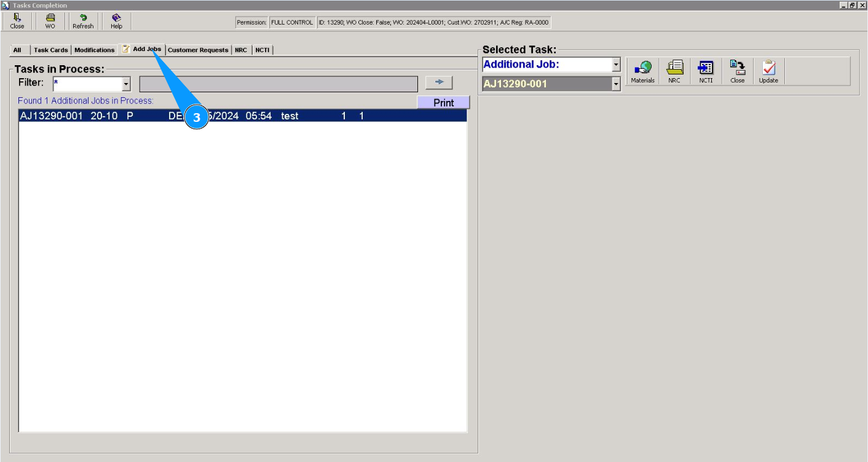This screenshot has height=462, width=868.
Task: Expand the AJ13290-001 task dropdown
Action: 616,84
